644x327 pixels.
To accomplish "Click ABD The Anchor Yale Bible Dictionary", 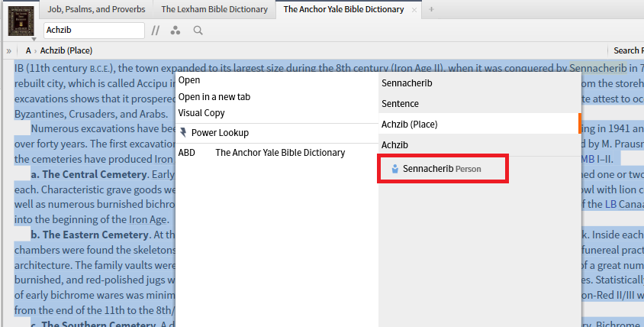I will tap(262, 153).
